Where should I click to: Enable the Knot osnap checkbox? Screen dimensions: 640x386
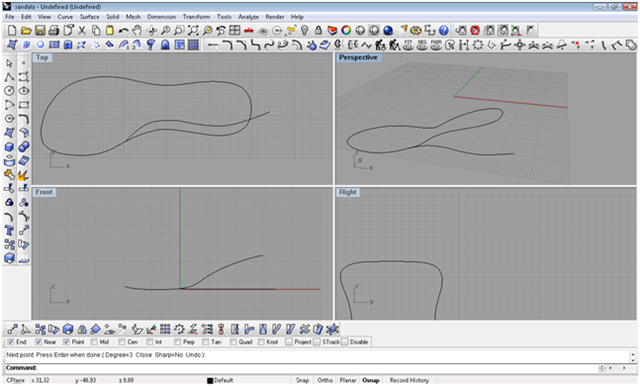[x=261, y=342]
